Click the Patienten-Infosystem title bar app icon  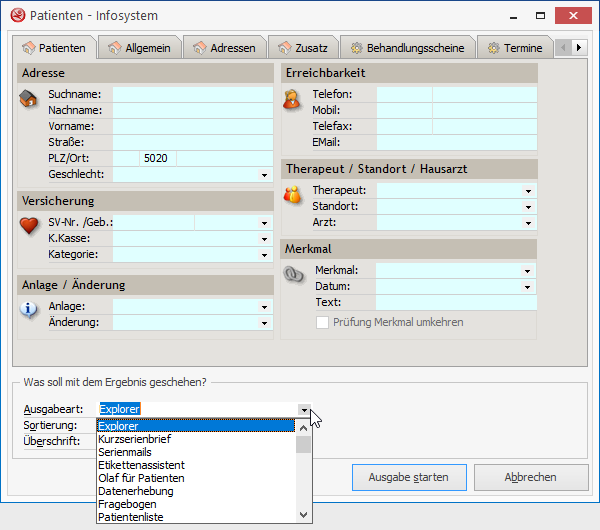pyautogui.click(x=18, y=16)
